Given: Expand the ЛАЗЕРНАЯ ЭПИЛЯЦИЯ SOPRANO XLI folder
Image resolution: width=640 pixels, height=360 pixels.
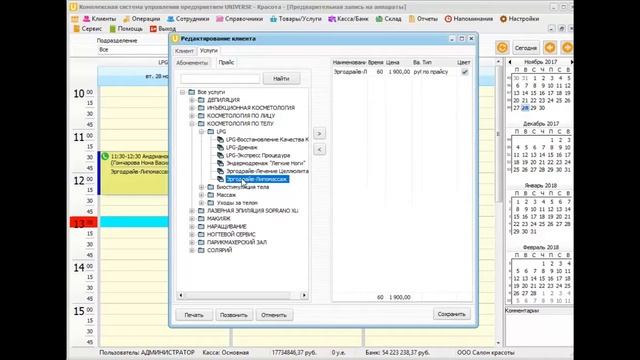Looking at the screenshot, I should (x=192, y=211).
